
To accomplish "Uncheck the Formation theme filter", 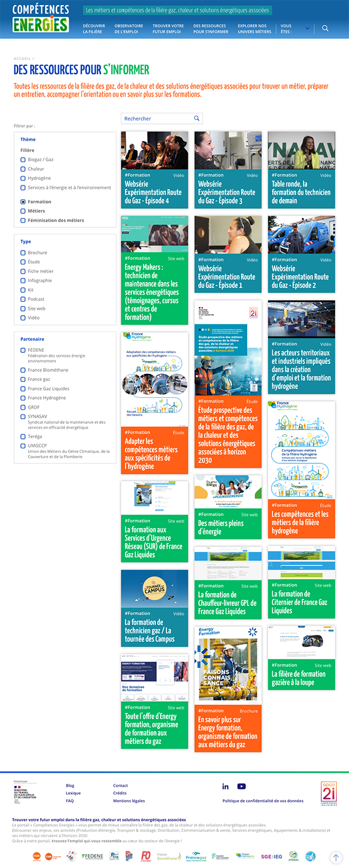I will click(23, 202).
